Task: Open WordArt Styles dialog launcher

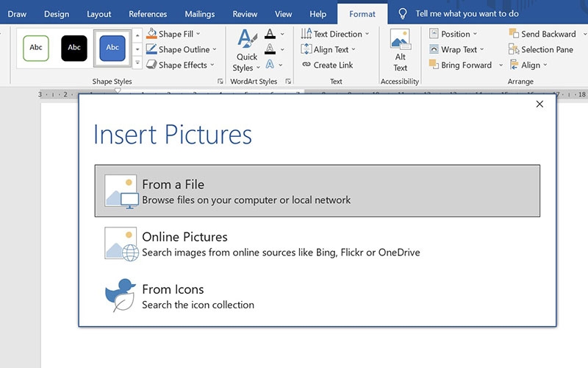Action: (x=288, y=81)
